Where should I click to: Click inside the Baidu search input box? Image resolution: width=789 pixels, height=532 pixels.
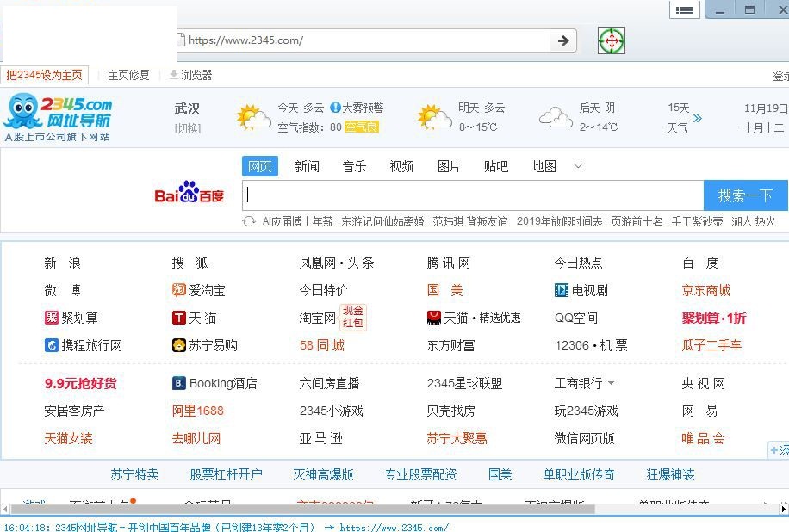[x=469, y=196]
